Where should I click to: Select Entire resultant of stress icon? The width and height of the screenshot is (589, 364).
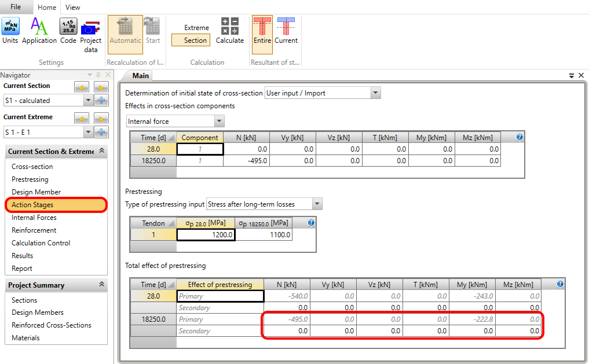click(x=262, y=31)
